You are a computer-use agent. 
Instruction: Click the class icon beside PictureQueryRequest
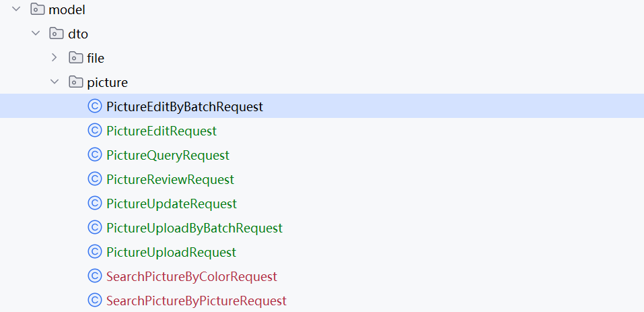click(x=94, y=155)
